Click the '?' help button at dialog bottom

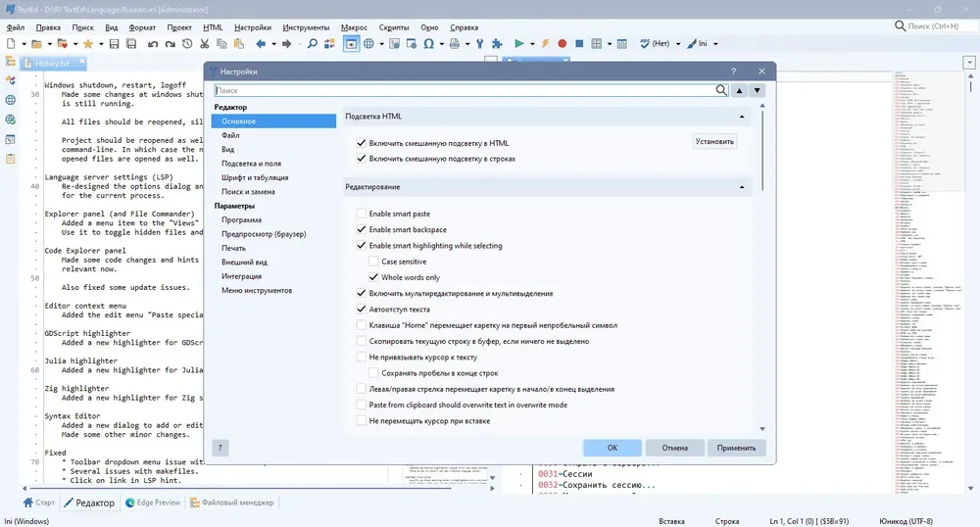tap(220, 448)
